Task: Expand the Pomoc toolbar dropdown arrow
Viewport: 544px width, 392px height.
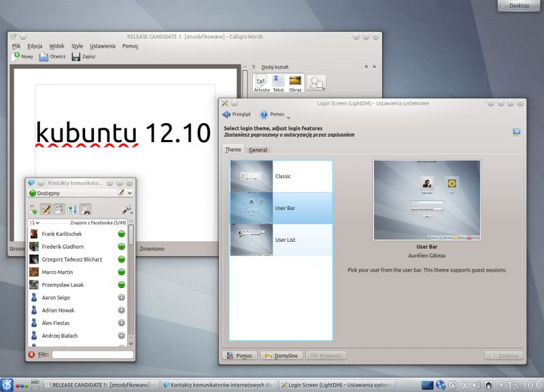Action: (x=288, y=117)
